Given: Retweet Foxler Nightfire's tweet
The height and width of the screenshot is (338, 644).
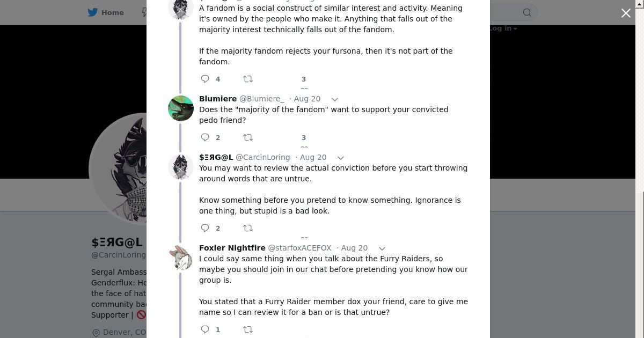Looking at the screenshot, I should click(248, 329).
